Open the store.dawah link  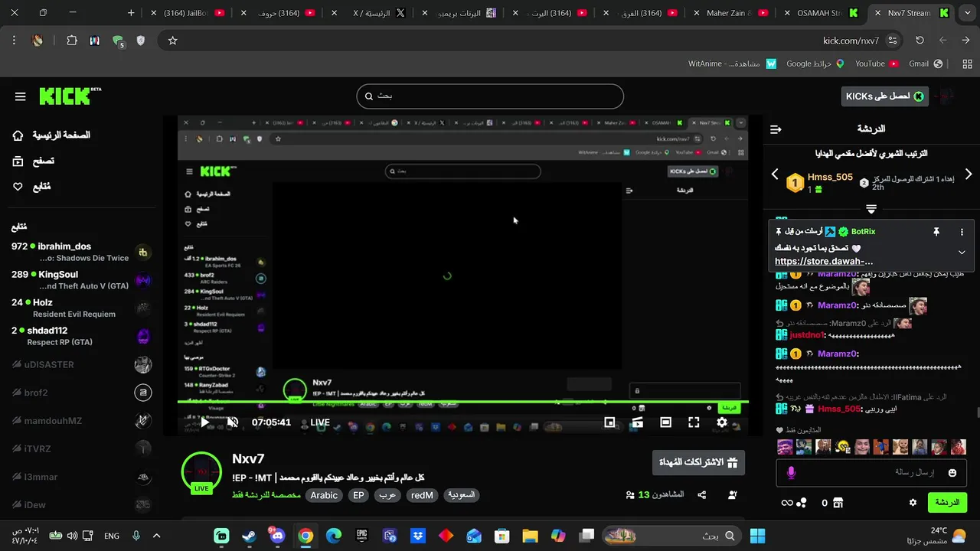pyautogui.click(x=824, y=262)
